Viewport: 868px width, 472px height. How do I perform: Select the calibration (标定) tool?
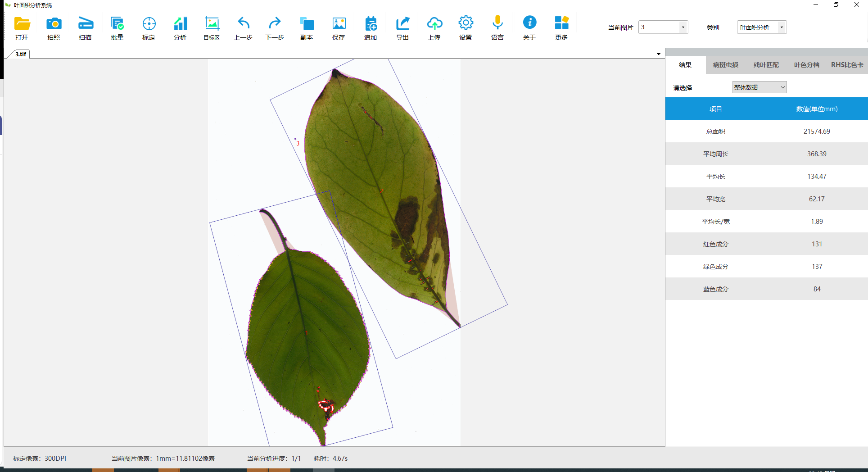pyautogui.click(x=149, y=24)
